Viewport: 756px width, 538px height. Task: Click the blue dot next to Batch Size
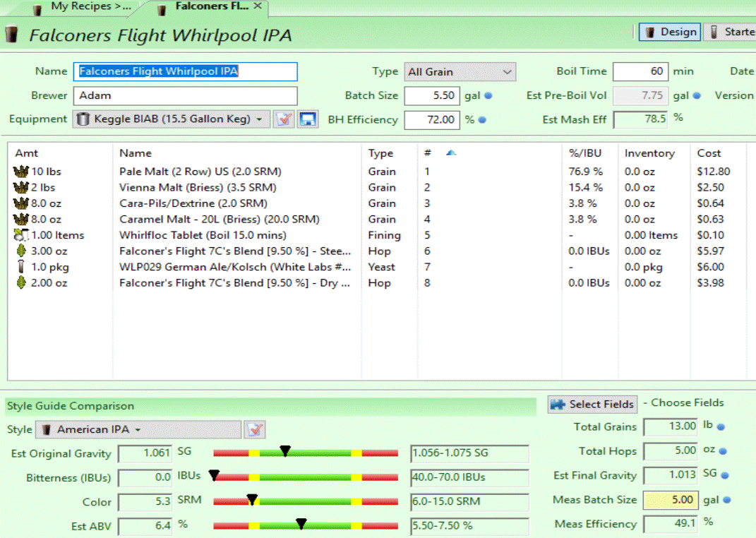(488, 95)
